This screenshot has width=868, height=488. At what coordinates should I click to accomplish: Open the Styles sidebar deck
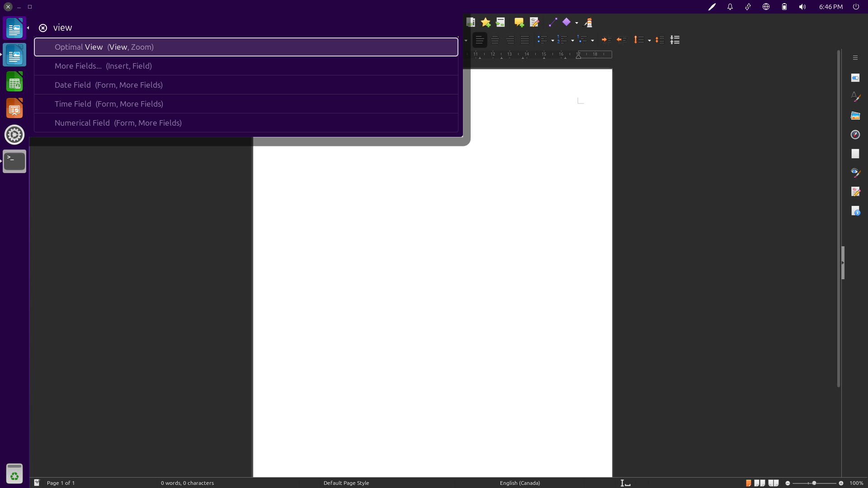(x=855, y=97)
